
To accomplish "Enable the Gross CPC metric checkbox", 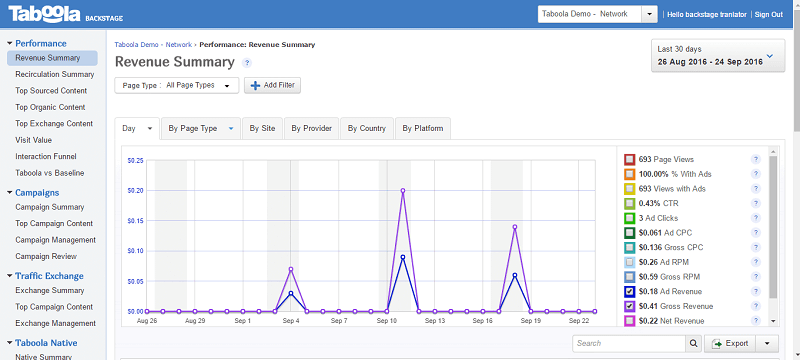I will pyautogui.click(x=630, y=248).
